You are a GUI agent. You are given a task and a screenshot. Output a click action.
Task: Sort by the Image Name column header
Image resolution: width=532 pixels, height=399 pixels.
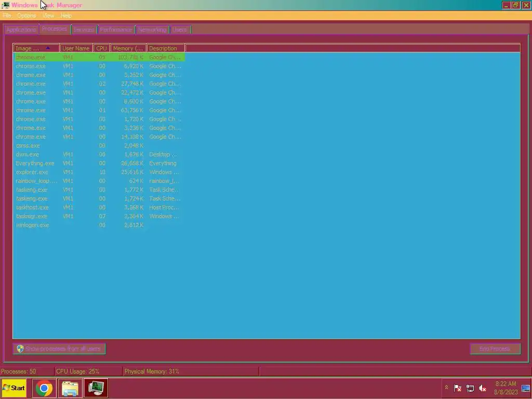point(36,48)
